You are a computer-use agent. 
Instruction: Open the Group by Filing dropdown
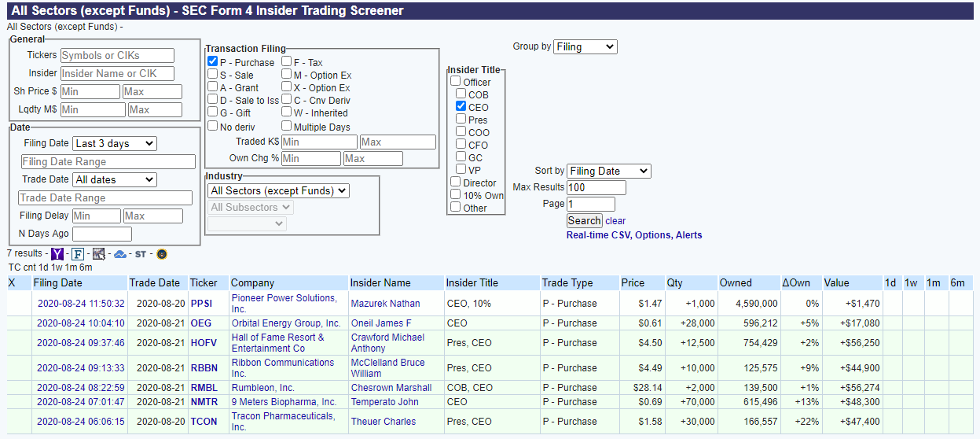pos(585,46)
